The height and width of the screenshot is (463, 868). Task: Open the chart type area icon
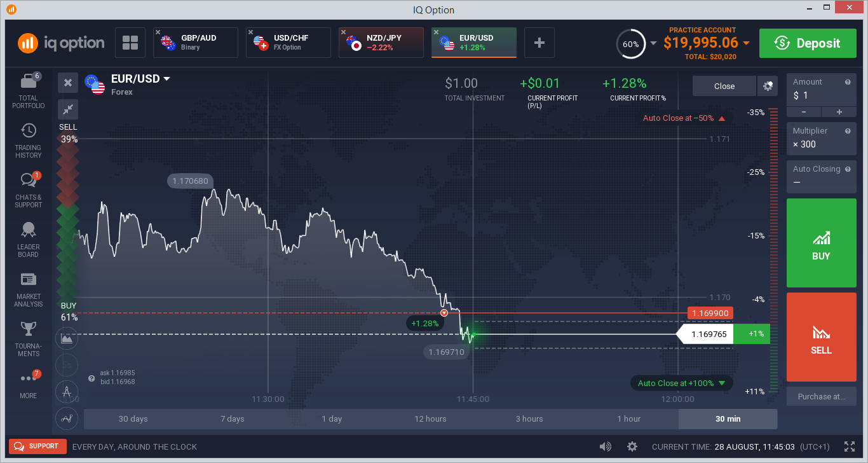click(x=67, y=338)
